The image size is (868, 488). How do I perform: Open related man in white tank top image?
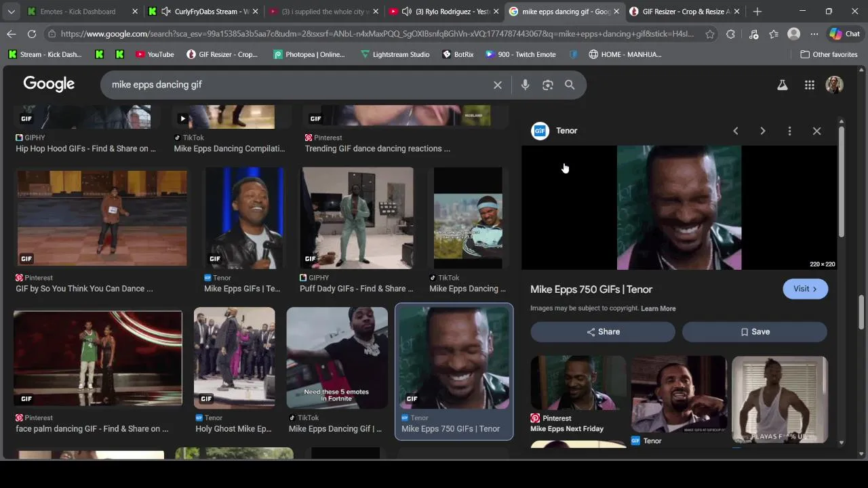click(x=780, y=400)
